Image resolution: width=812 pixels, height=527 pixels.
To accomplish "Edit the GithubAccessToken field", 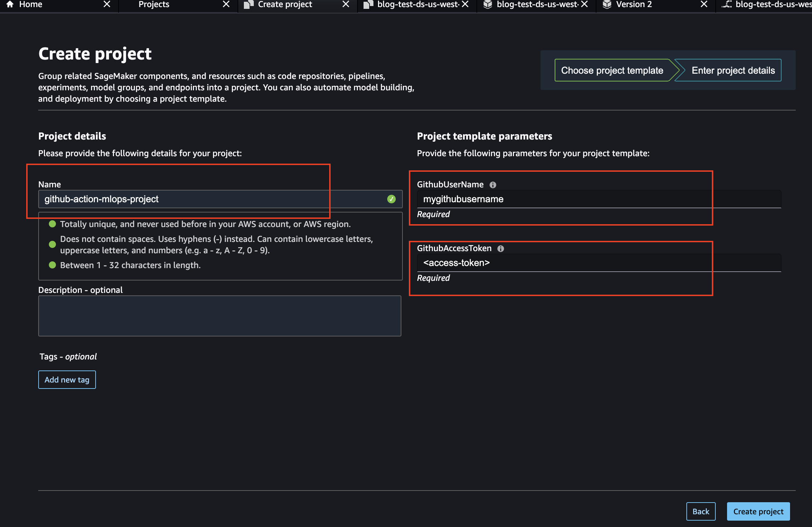I will coord(599,263).
